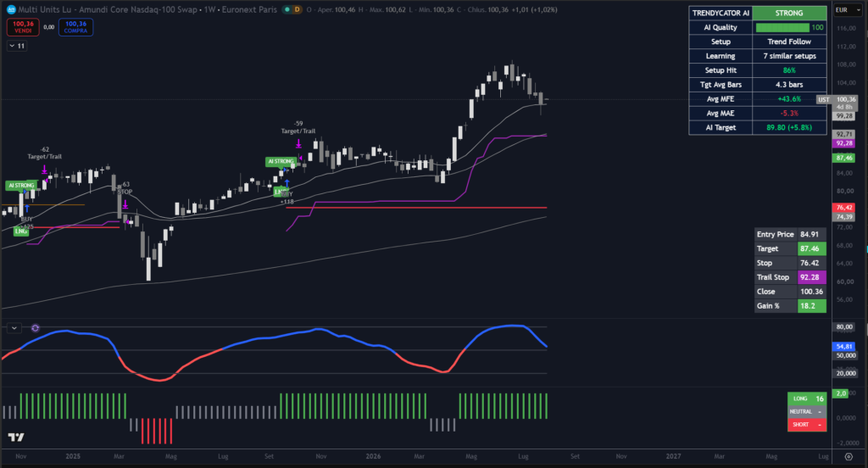Screen dimensions: 868x468
Task: Open chart settings gear on time axis
Action: click(x=849, y=456)
